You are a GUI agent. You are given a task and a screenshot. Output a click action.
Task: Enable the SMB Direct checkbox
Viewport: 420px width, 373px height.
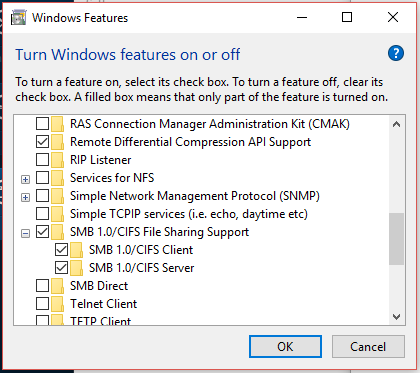pos(42,286)
